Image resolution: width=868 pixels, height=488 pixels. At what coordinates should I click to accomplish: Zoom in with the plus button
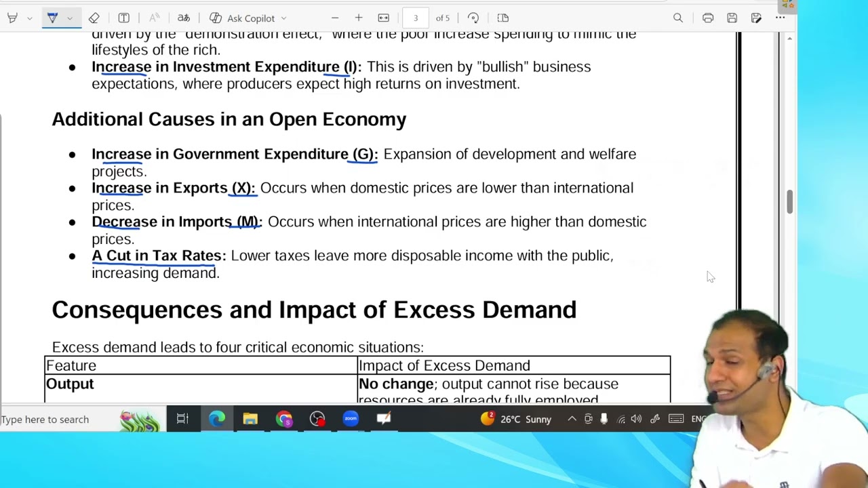[x=359, y=18]
